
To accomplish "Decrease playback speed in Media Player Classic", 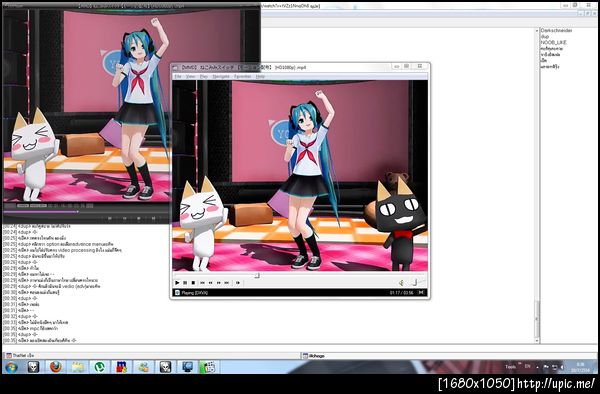I will pyautogui.click(x=210, y=283).
